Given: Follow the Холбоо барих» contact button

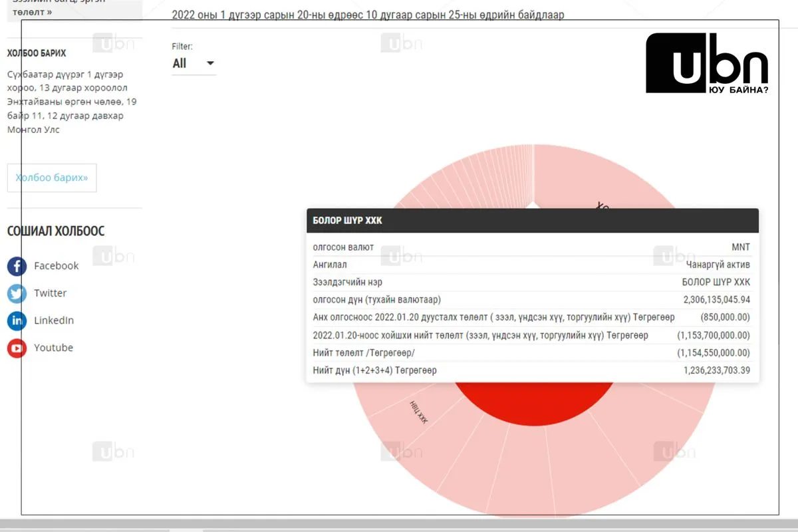Looking at the screenshot, I should [x=52, y=178].
